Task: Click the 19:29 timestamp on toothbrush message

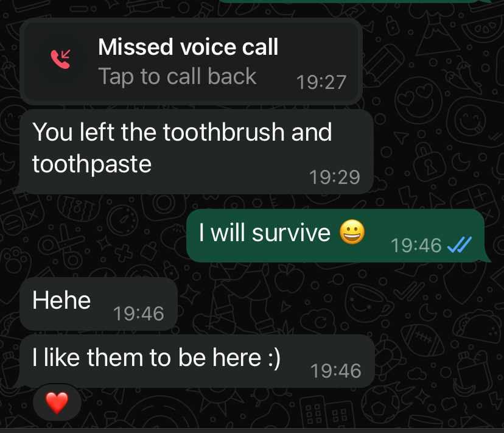Action: [335, 177]
